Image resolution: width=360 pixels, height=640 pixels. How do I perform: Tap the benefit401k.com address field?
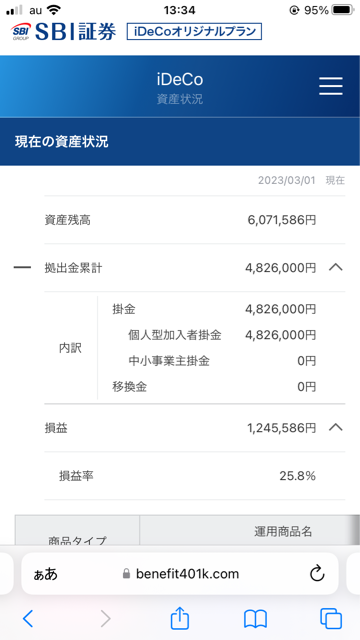(x=180, y=573)
